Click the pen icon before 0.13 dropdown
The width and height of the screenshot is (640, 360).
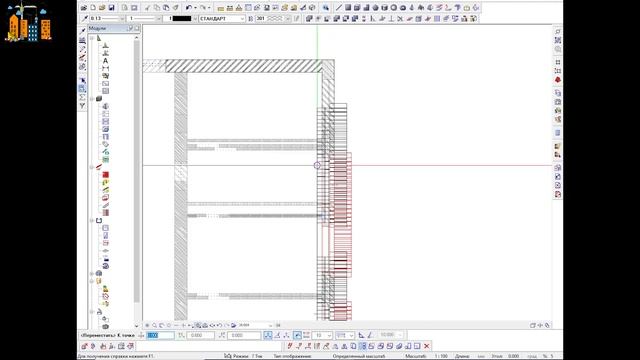[85, 19]
